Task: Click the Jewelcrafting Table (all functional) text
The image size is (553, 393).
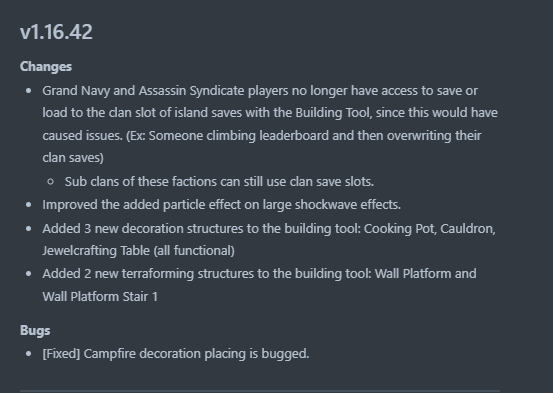Action: point(138,251)
